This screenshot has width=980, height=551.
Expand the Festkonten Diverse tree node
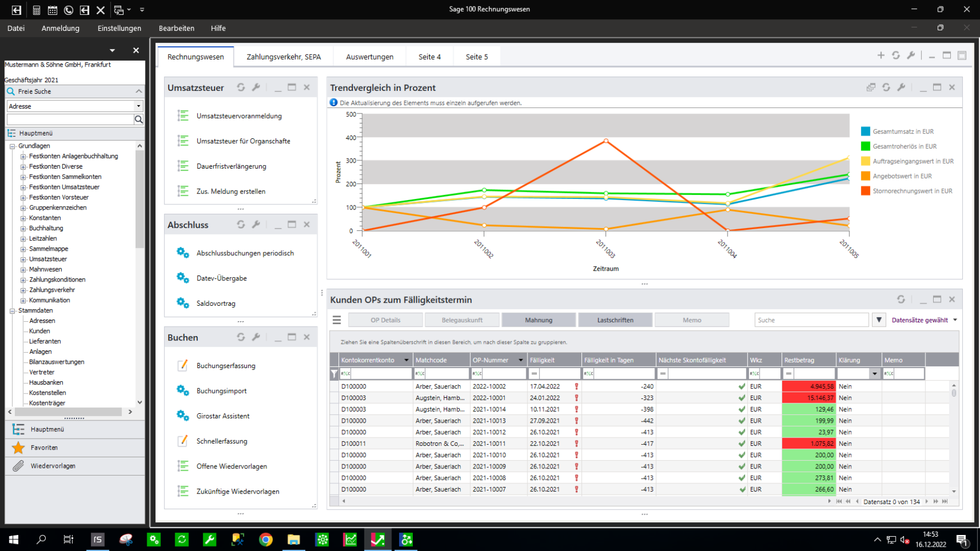pyautogui.click(x=23, y=167)
